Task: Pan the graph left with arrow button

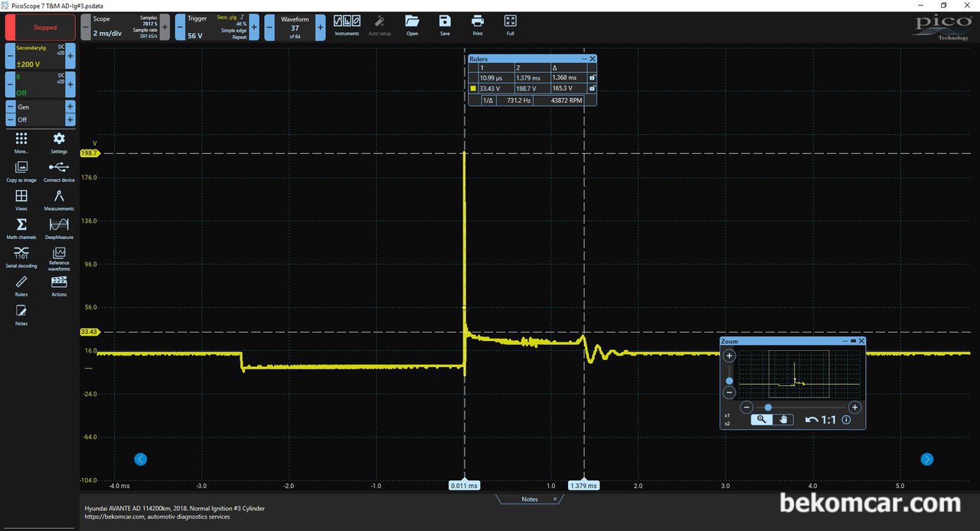Action: click(140, 459)
